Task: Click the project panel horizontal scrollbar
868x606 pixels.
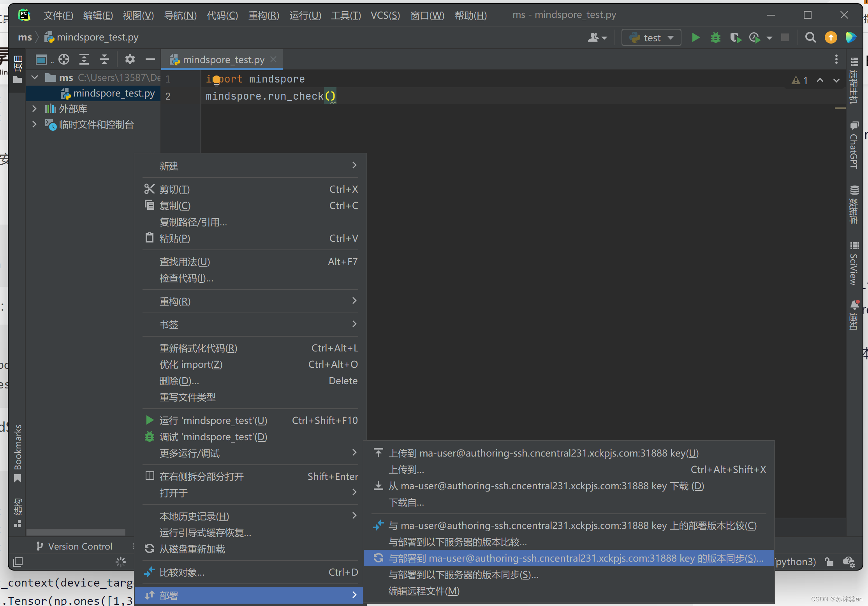Action: click(76, 532)
